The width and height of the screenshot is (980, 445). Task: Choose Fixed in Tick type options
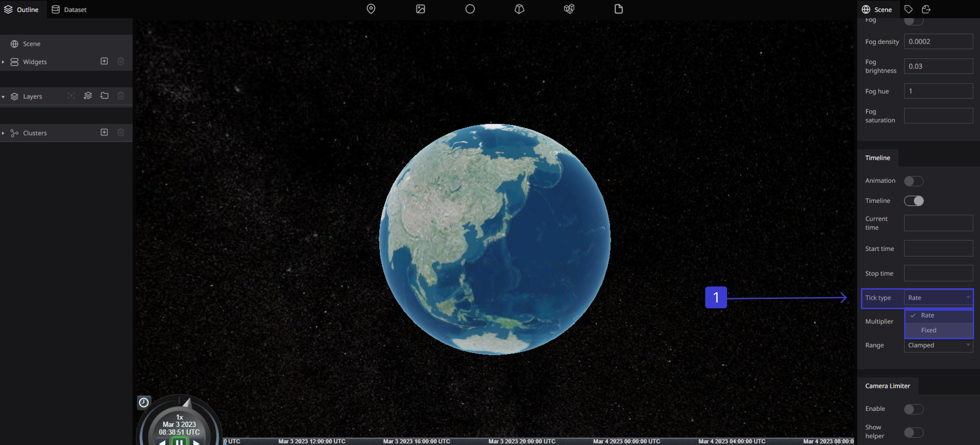click(x=939, y=330)
